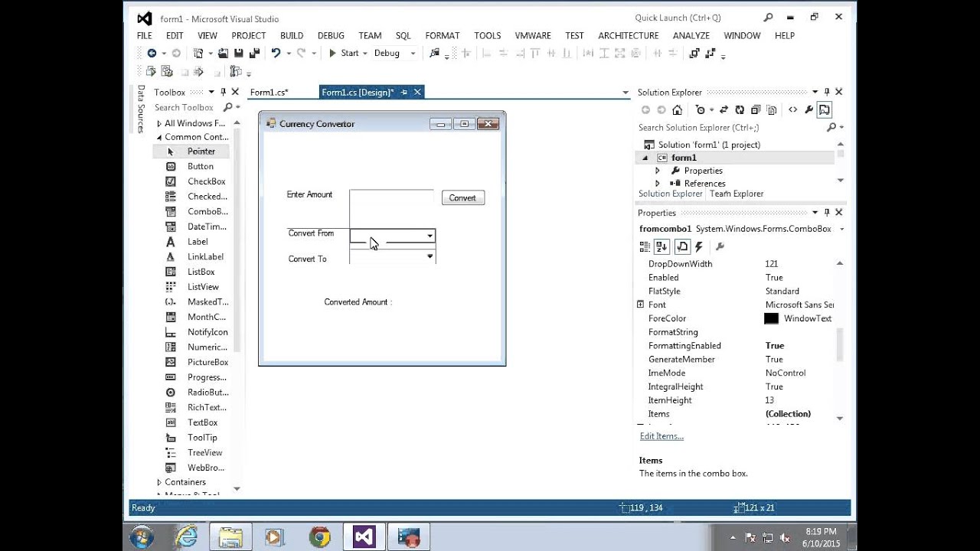Image resolution: width=980 pixels, height=551 pixels.
Task: Switch to the Form1.cs* code tab
Action: tap(269, 93)
